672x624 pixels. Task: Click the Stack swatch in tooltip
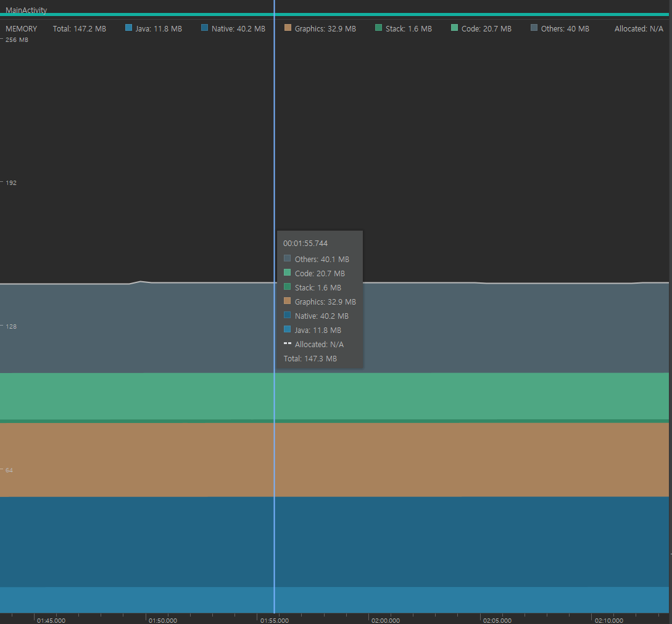coord(287,287)
